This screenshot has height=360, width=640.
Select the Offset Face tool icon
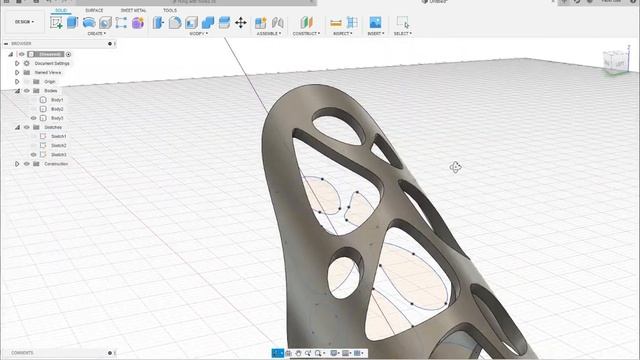224,22
